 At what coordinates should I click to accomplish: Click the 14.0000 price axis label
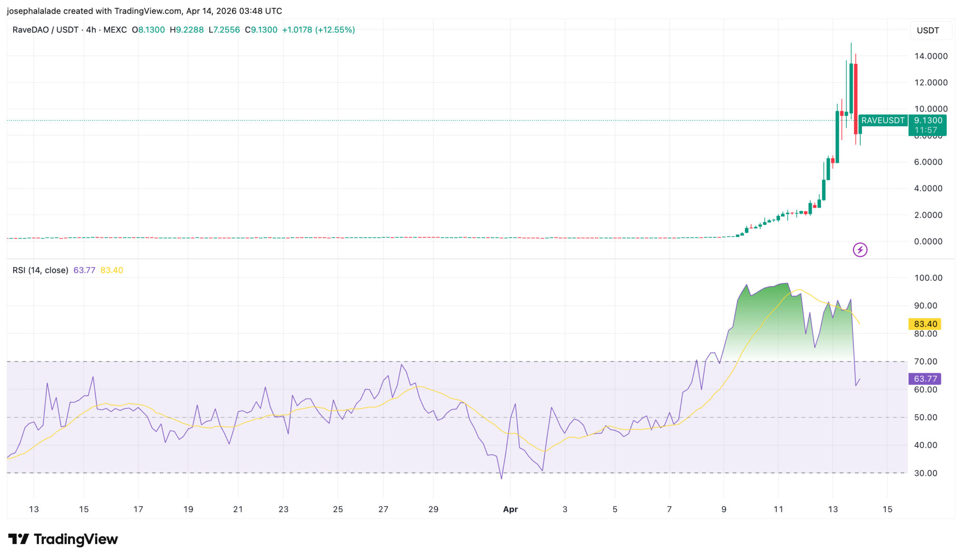click(931, 56)
